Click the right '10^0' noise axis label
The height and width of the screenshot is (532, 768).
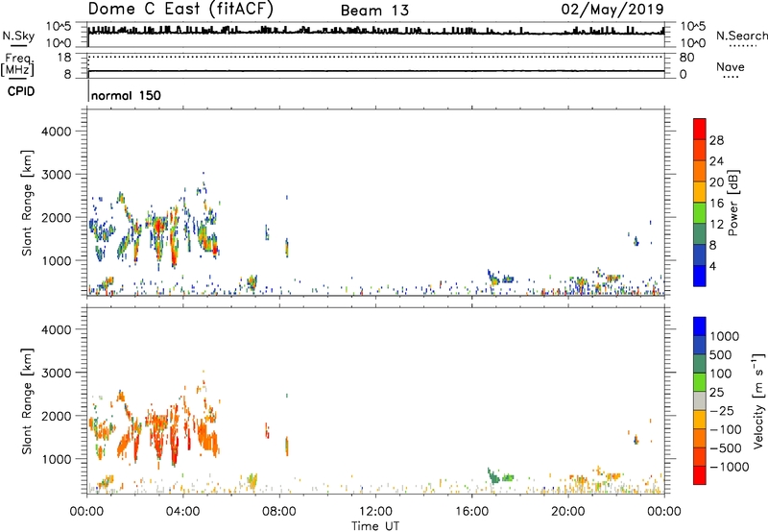pyautogui.click(x=692, y=43)
